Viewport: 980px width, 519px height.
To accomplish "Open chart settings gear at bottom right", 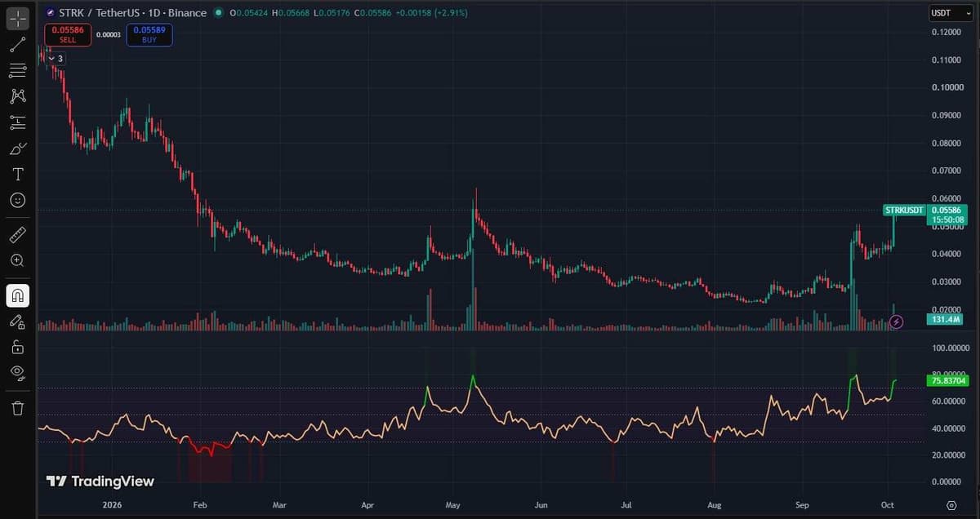I will [x=951, y=506].
